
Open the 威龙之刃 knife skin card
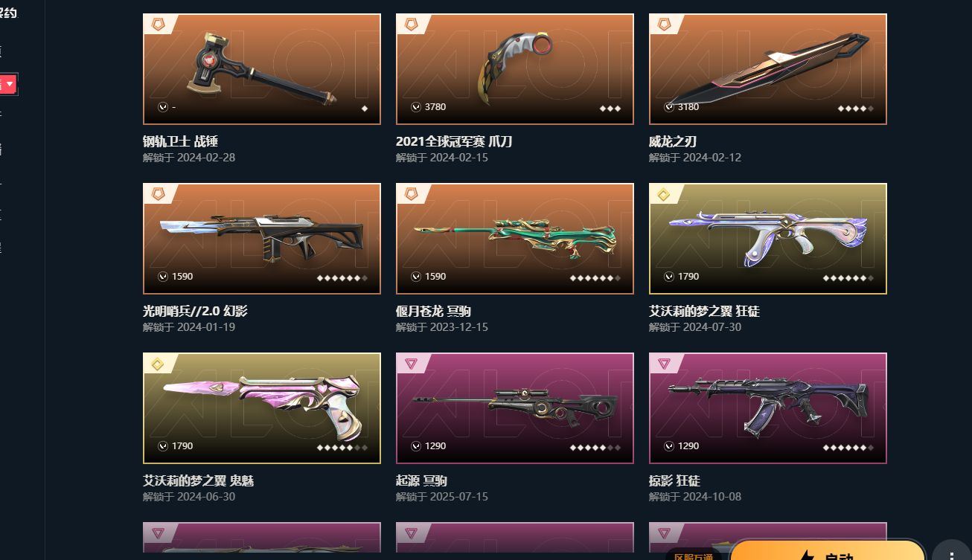coord(768,69)
